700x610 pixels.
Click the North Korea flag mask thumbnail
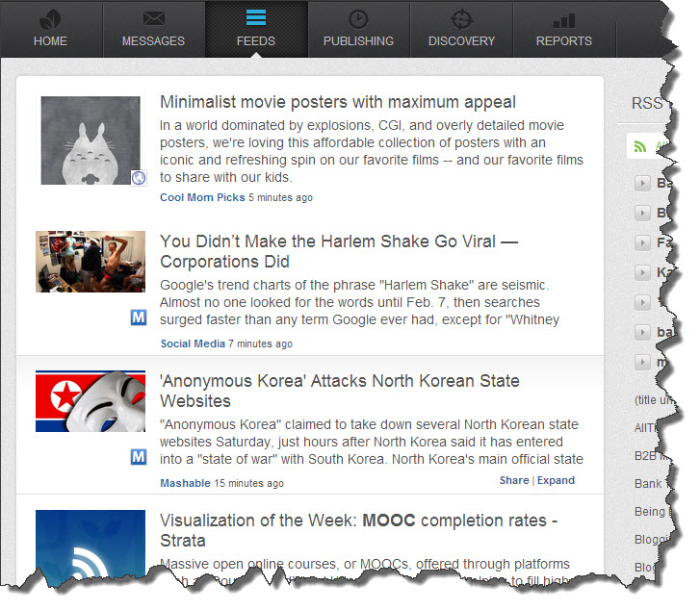point(91,401)
